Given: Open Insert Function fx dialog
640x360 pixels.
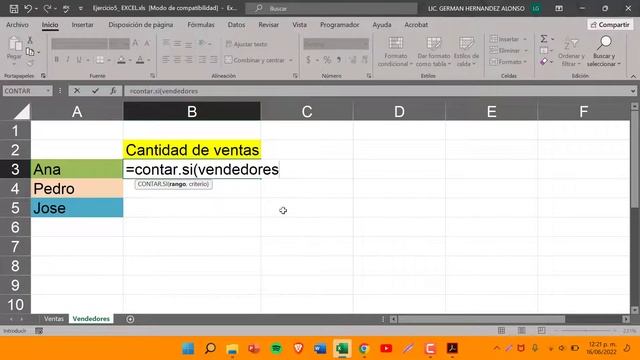Looking at the screenshot, I should click(113, 91).
